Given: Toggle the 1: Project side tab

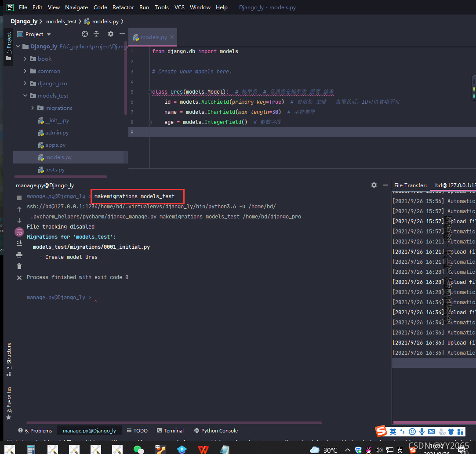Looking at the screenshot, I should (8, 46).
